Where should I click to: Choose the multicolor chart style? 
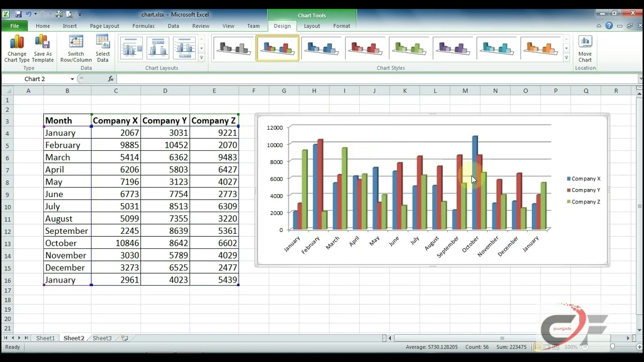(278, 48)
